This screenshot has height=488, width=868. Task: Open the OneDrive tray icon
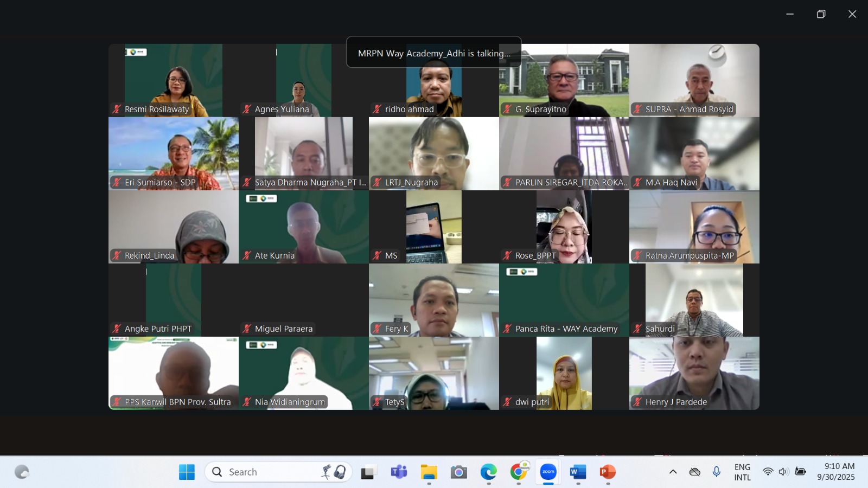[694, 472]
